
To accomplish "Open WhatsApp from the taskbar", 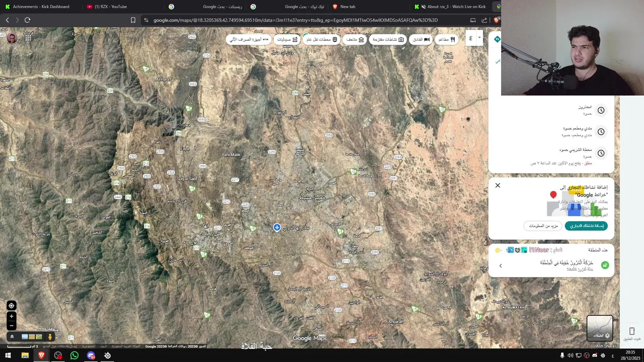I will 74,355.
